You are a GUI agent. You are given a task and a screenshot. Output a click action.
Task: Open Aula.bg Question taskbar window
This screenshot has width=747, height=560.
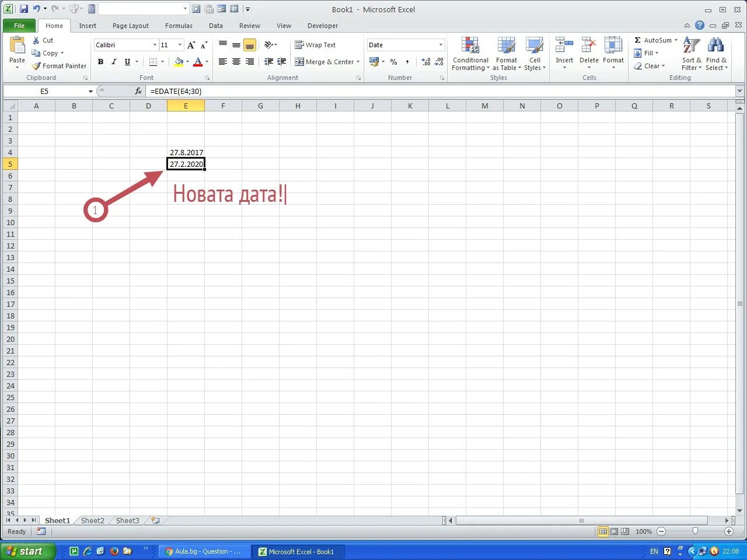point(204,551)
